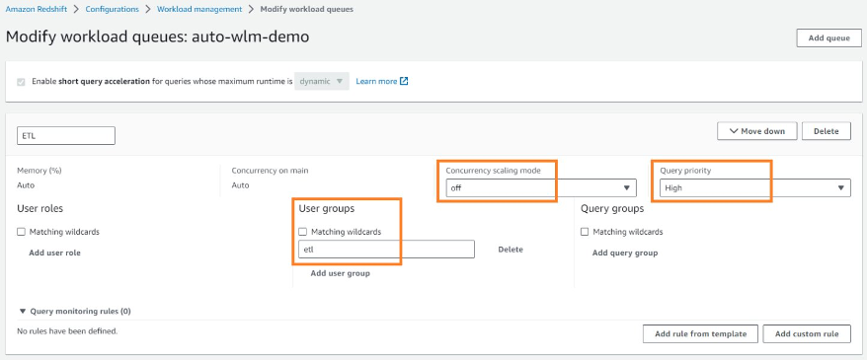Edit the etl user group field
This screenshot has width=868, height=361.
click(x=386, y=250)
